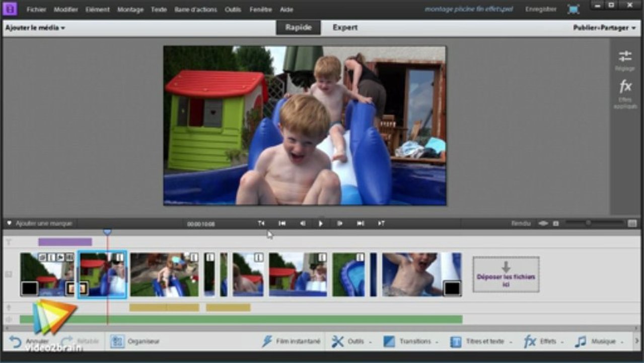The width and height of the screenshot is (644, 363).
Task: Click the Annuler undo button
Action: pyautogui.click(x=29, y=341)
